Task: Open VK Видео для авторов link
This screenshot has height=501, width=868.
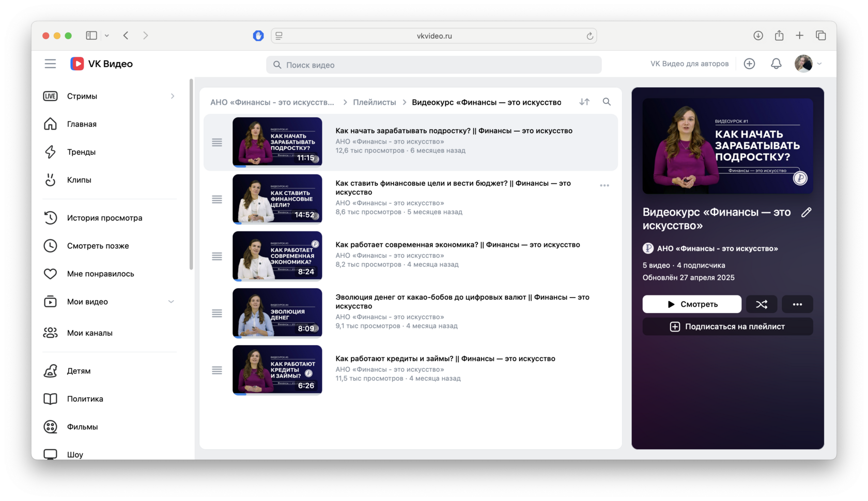Action: pos(689,64)
